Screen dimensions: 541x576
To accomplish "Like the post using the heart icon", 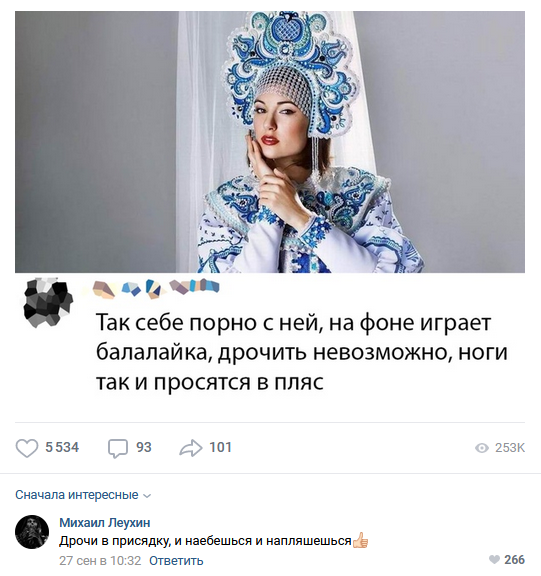I will (27, 448).
